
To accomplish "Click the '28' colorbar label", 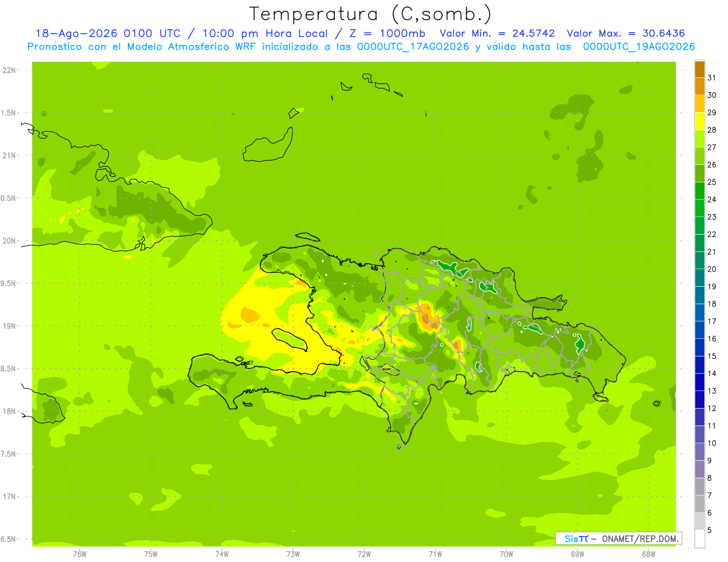I will pyautogui.click(x=712, y=130).
